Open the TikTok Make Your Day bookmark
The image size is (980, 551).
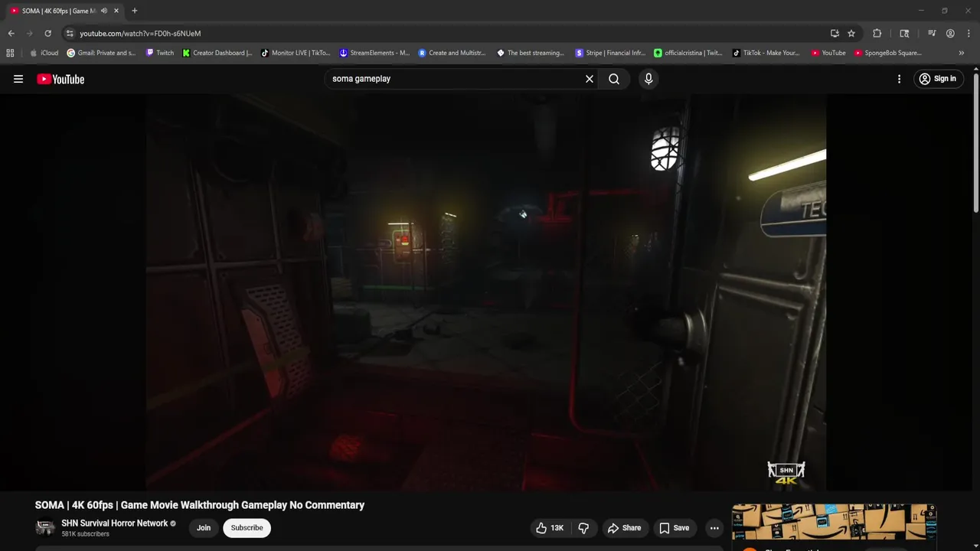766,53
